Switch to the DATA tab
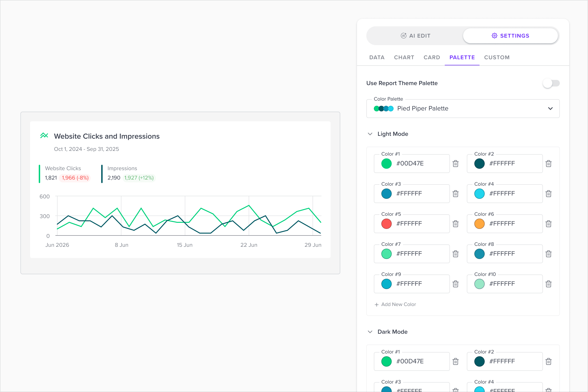The width and height of the screenshot is (588, 392). [377, 57]
